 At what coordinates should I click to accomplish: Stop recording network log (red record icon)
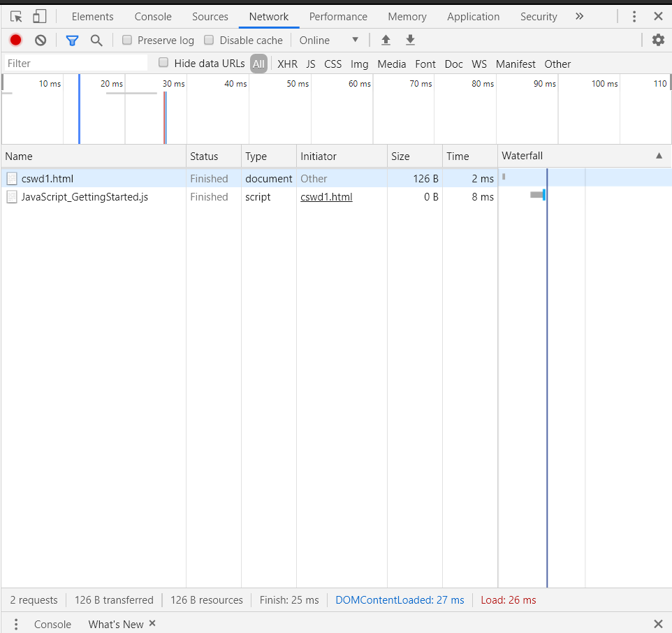click(15, 40)
